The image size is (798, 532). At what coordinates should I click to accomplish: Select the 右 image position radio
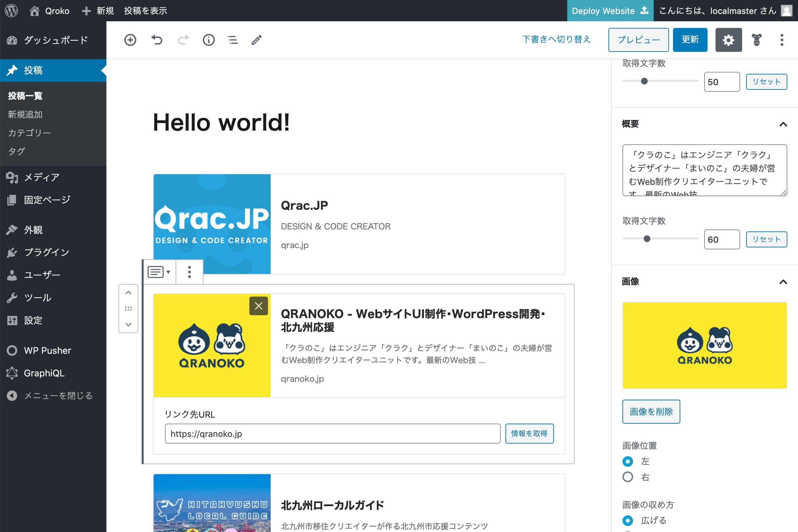(x=628, y=477)
